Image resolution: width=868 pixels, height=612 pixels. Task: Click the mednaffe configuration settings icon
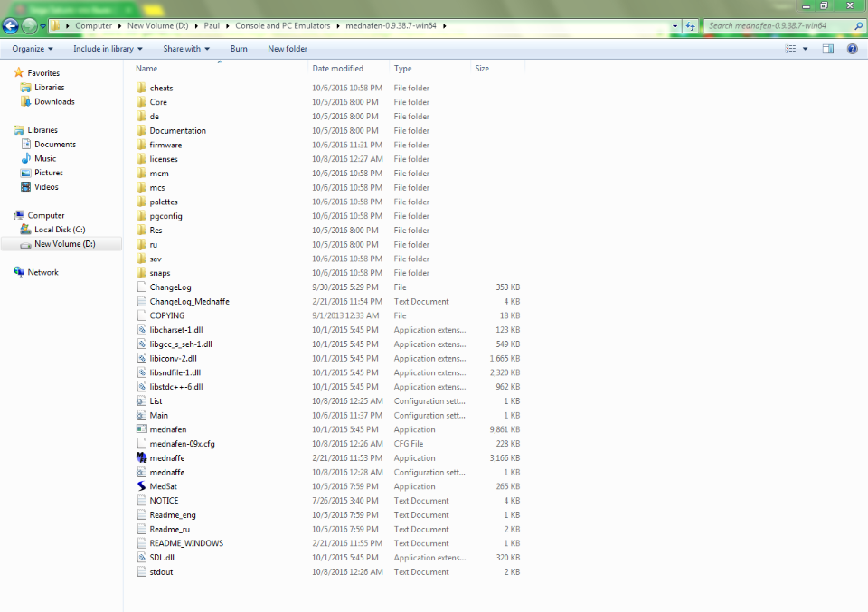(142, 473)
